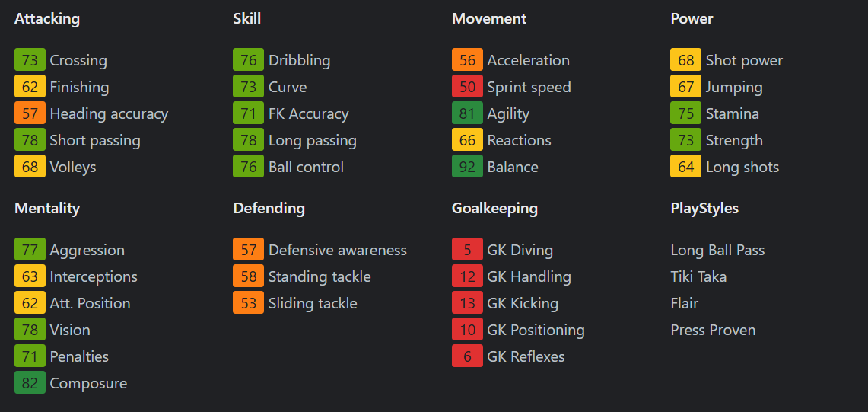
Task: Click the PlayStyles section heading
Action: tap(704, 208)
